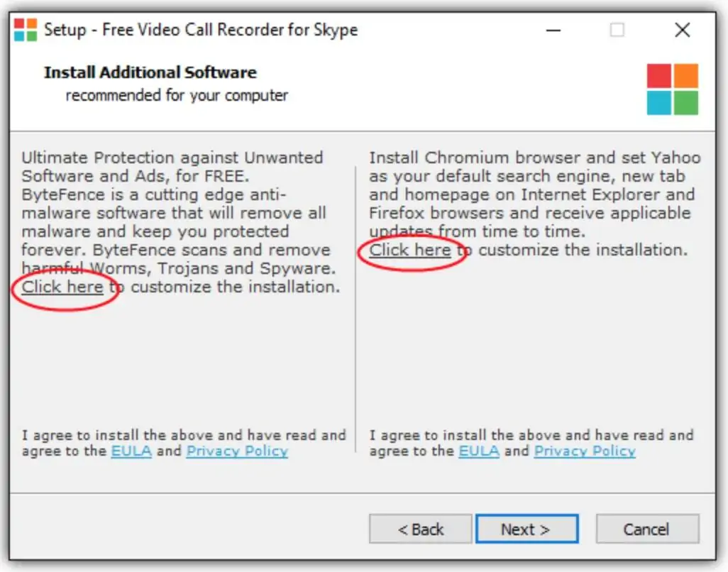Click 'recommended for your computer' subtitle
This screenshot has height=572, width=728.
177,95
